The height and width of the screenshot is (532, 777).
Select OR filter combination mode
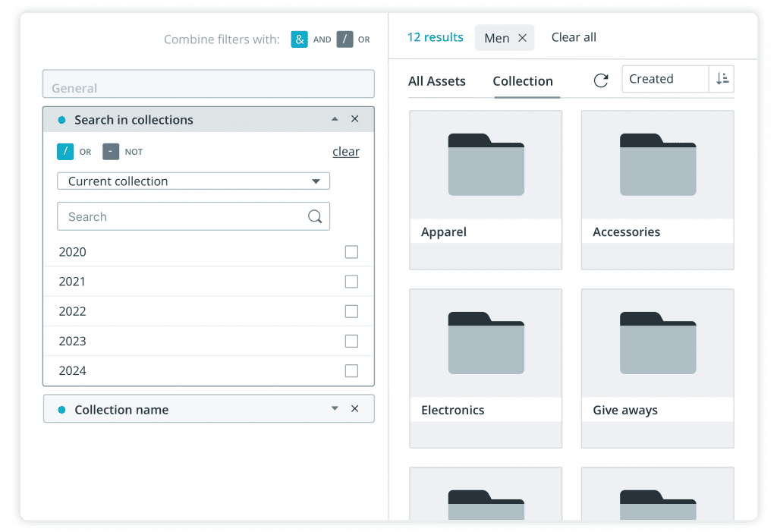(345, 39)
